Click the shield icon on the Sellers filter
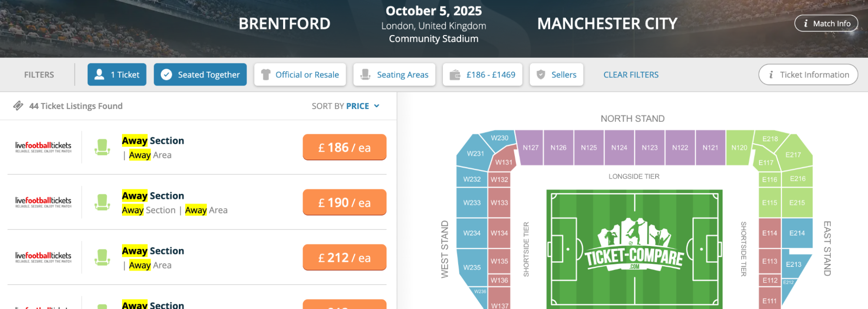868x309 pixels. pos(540,74)
